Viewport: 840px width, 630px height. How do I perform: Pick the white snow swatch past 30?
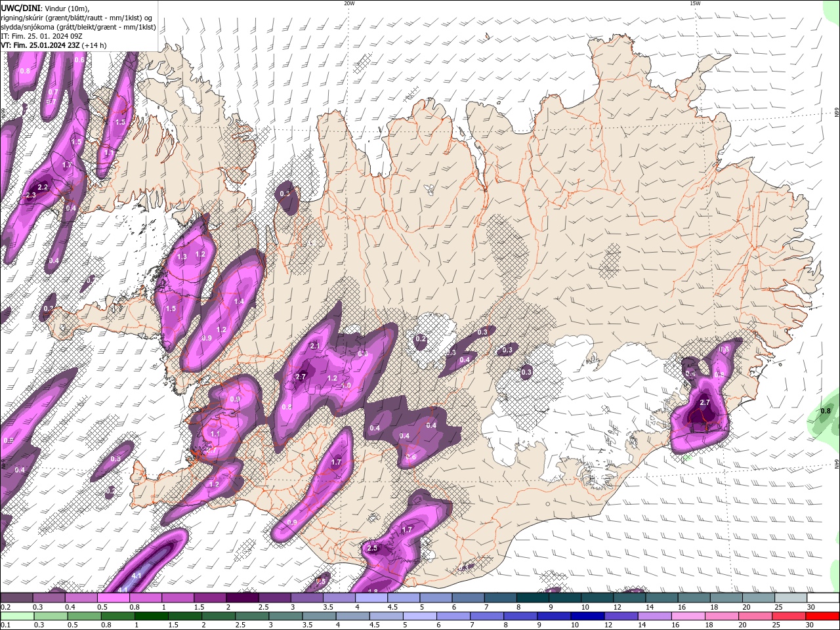pyautogui.click(x=823, y=598)
